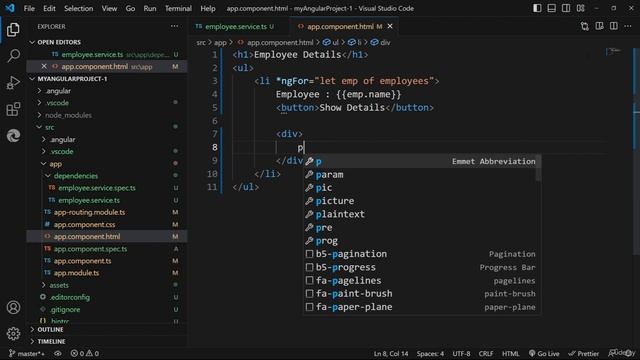Open the Edge browser tools icon

coord(13,136)
